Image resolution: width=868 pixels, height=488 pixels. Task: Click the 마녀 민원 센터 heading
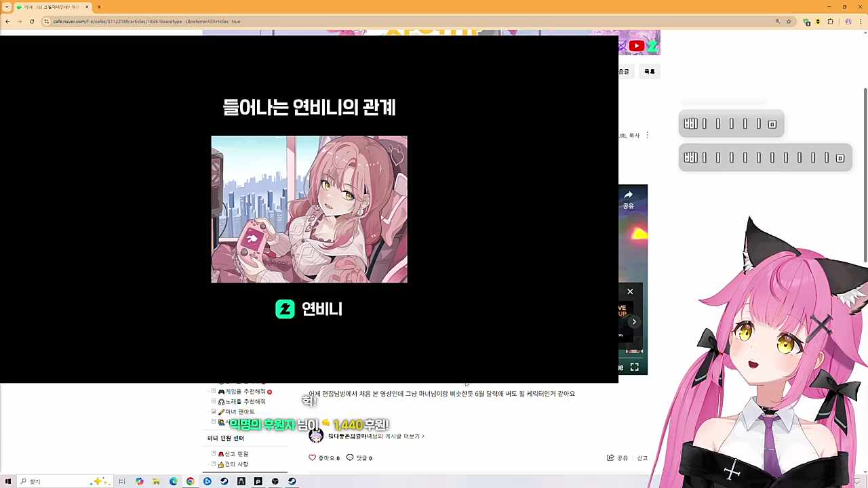[226, 439]
